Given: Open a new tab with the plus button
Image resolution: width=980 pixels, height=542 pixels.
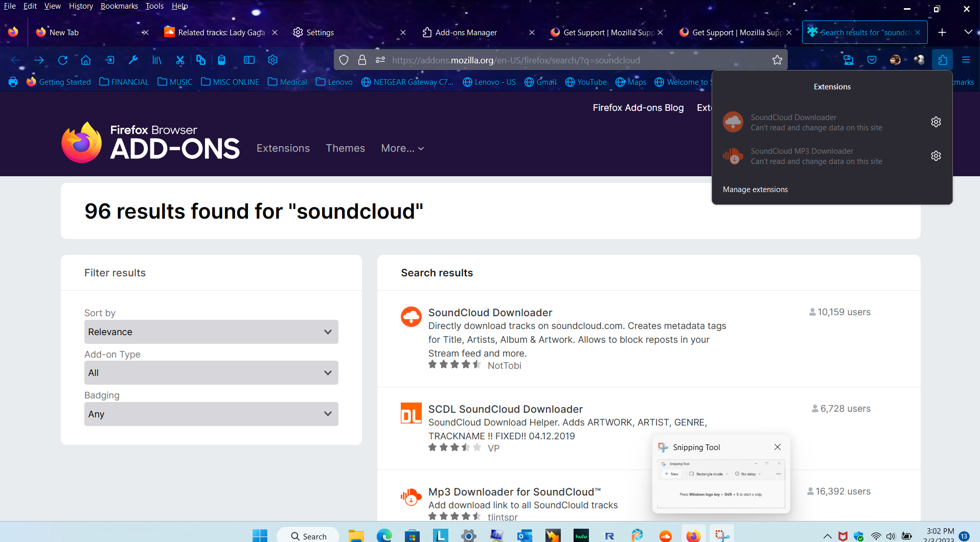Looking at the screenshot, I should point(942,32).
